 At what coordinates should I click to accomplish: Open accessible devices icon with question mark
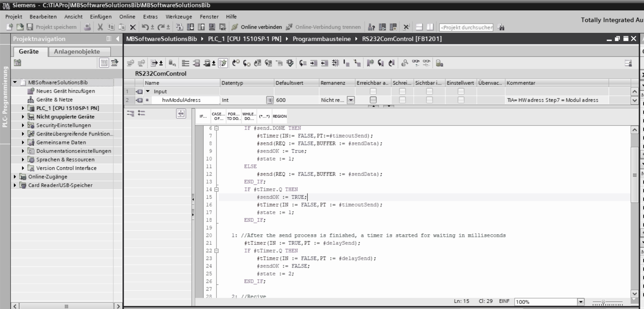371,27
